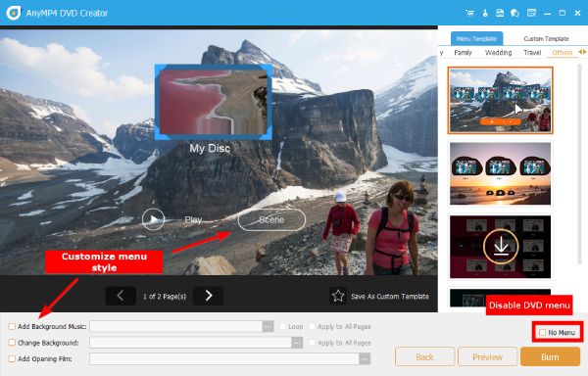
Task: Switch to the Custom Template tab
Action: [546, 38]
